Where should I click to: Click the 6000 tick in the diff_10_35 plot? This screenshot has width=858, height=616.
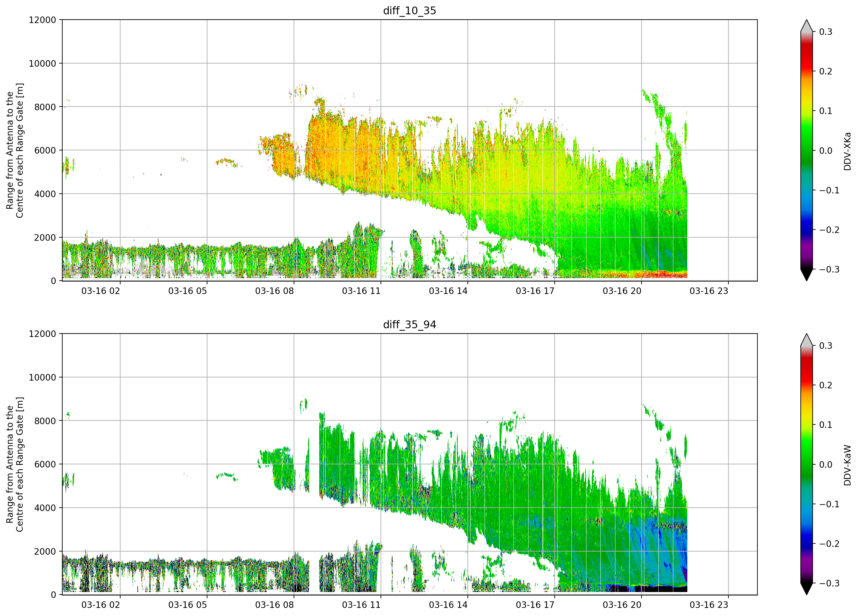45,150
